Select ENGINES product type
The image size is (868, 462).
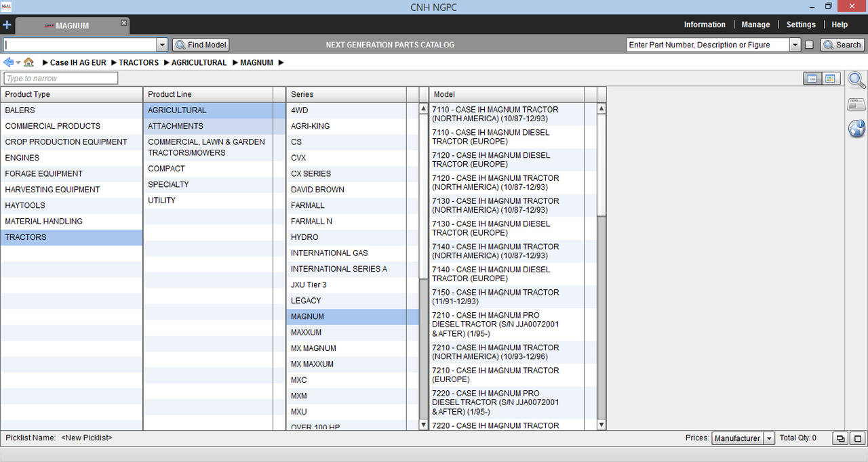pos(71,158)
